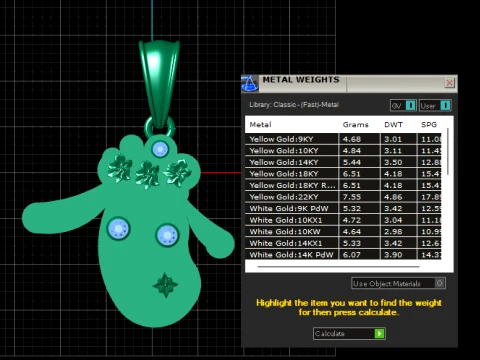The height and width of the screenshot is (360, 480).
Task: Select the White Gold:14K PdW row
Action: point(343,255)
